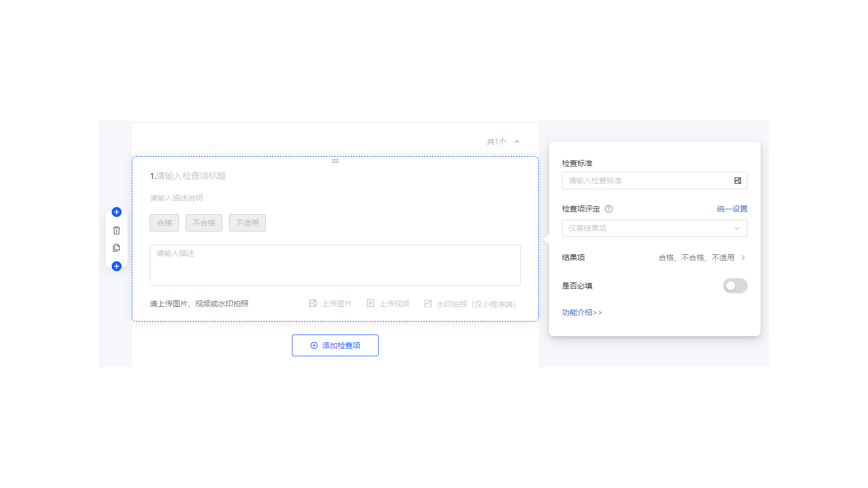Image resolution: width=868 pixels, height=488 pixels.
Task: Click the 上传视频 video upload icon
Action: pos(370,303)
